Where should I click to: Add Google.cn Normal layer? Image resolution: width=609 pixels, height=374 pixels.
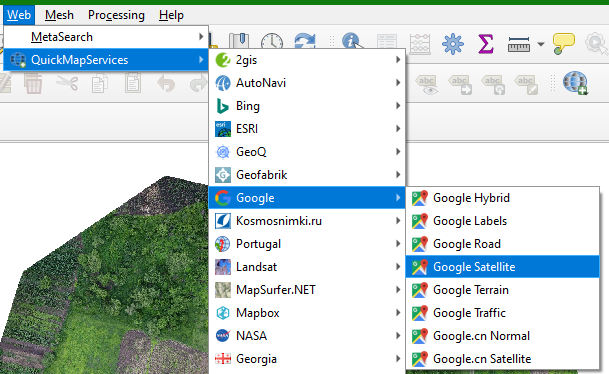(x=503, y=336)
